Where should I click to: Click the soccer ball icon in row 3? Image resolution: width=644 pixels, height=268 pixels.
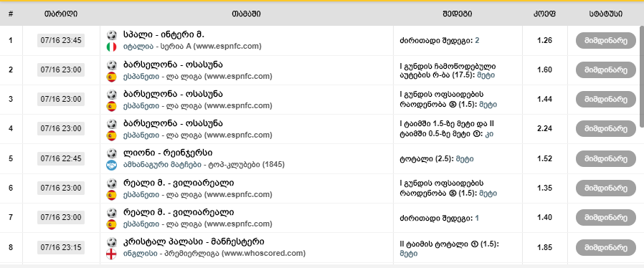click(111, 95)
